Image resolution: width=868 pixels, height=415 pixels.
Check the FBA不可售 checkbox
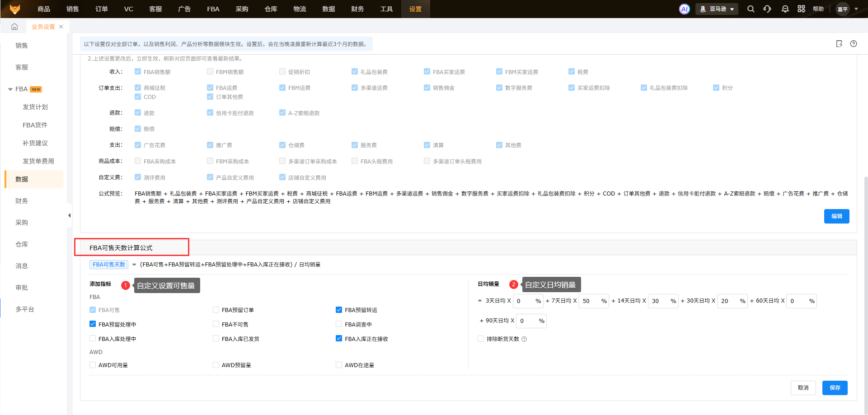tap(216, 324)
